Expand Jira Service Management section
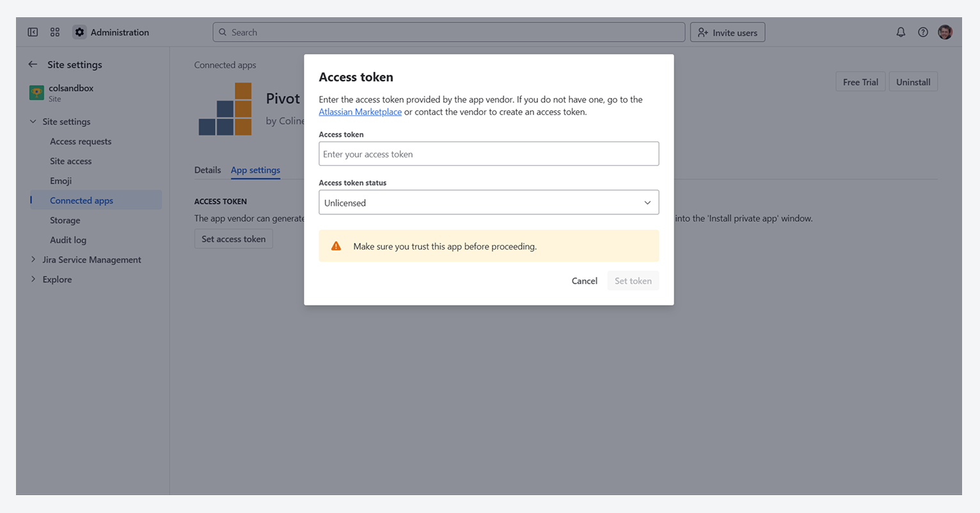 coord(33,260)
